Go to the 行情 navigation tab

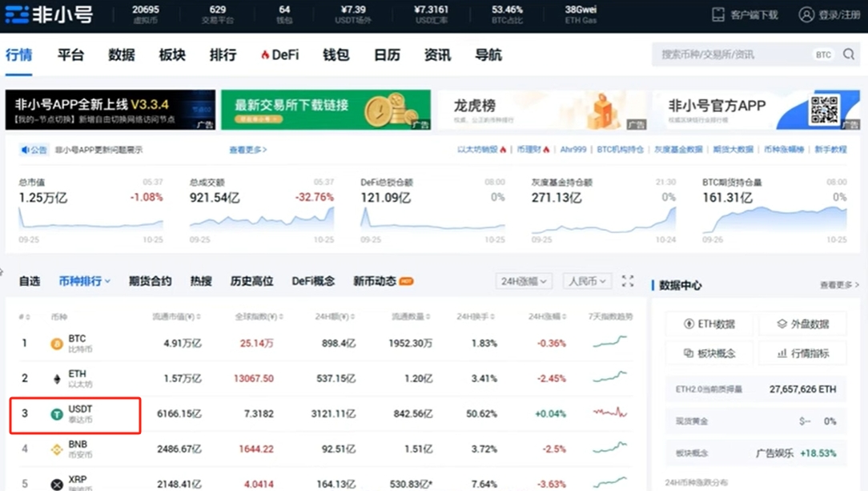point(19,54)
